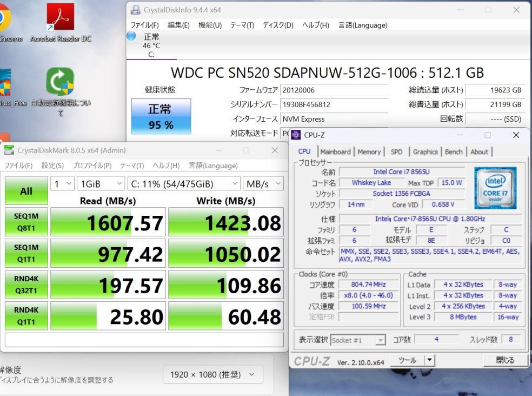
Task: Open 言語(Language) menu in CrystalDiskMark
Action: pos(213,166)
